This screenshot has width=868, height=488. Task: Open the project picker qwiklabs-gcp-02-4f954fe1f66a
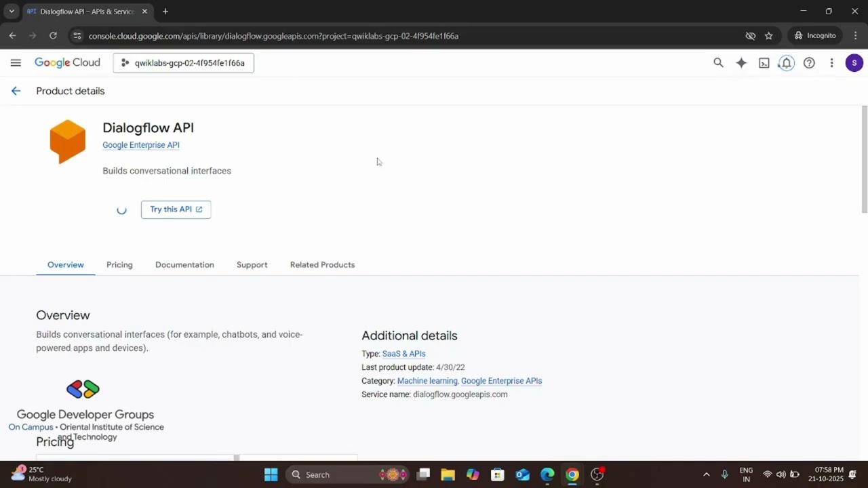(183, 63)
